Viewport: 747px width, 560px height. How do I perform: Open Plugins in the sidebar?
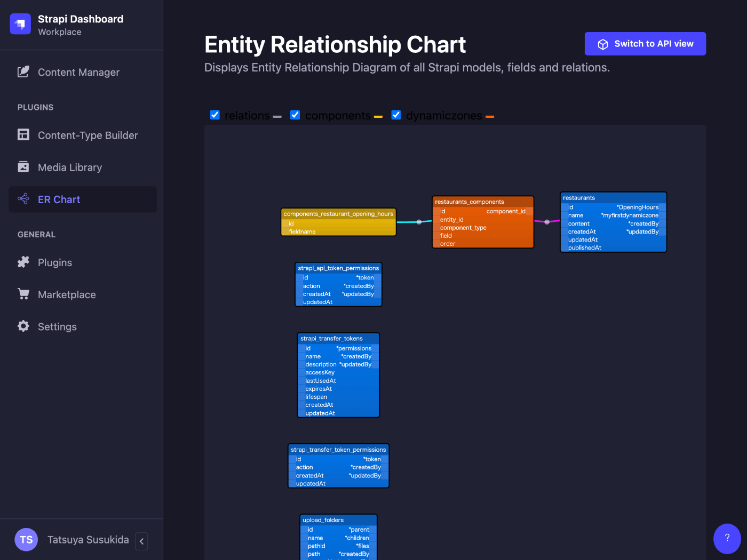(x=83, y=262)
